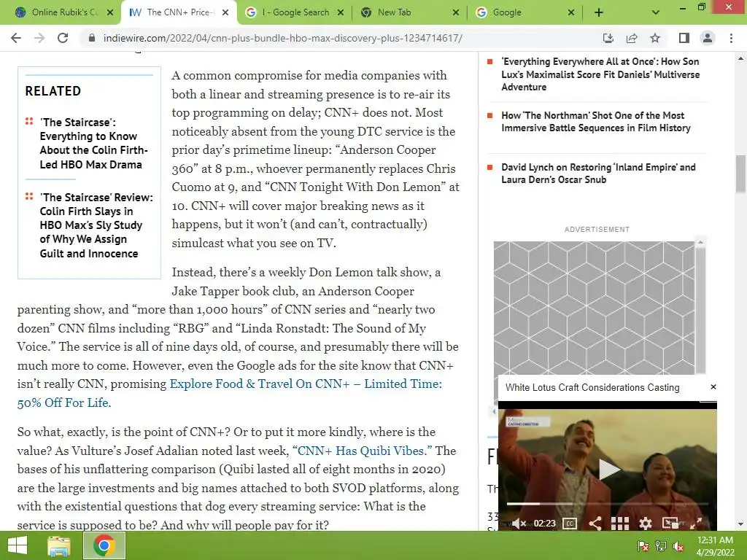Open the browser side panel

[x=684, y=38]
